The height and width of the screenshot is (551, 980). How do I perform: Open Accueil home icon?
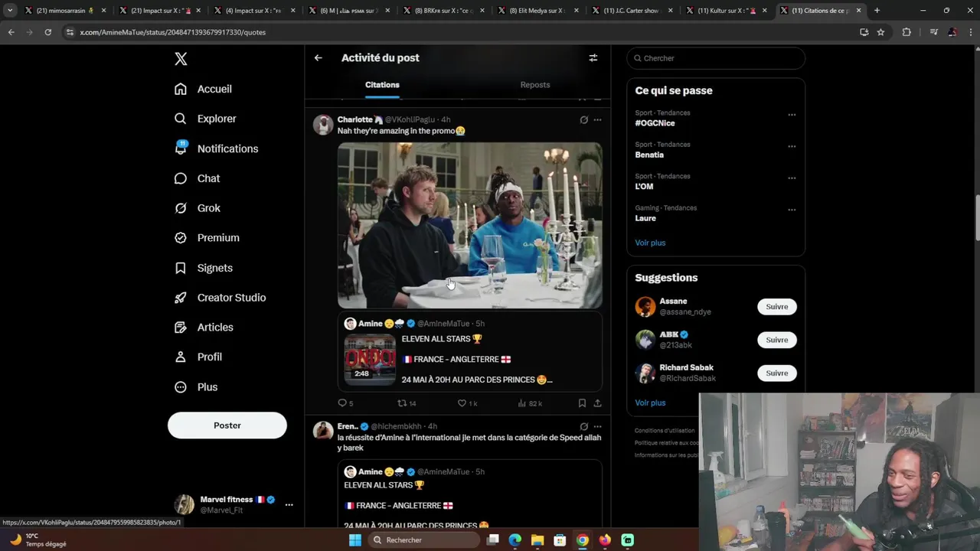tap(181, 89)
